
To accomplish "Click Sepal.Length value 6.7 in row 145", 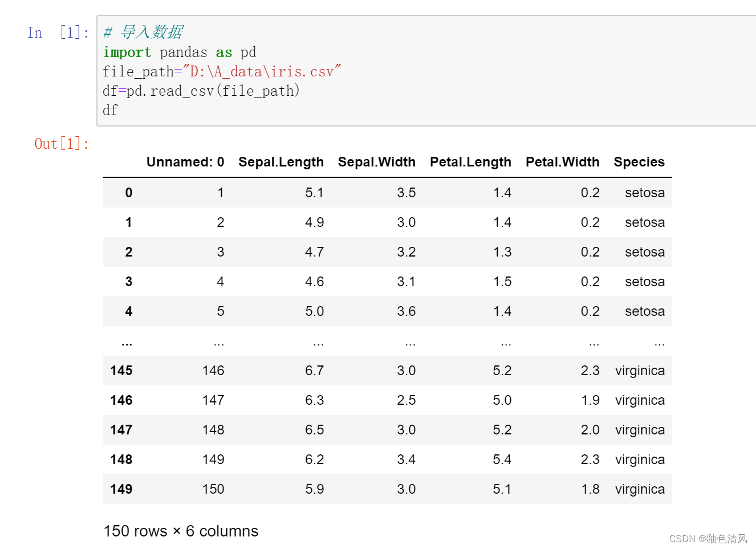I will [314, 371].
